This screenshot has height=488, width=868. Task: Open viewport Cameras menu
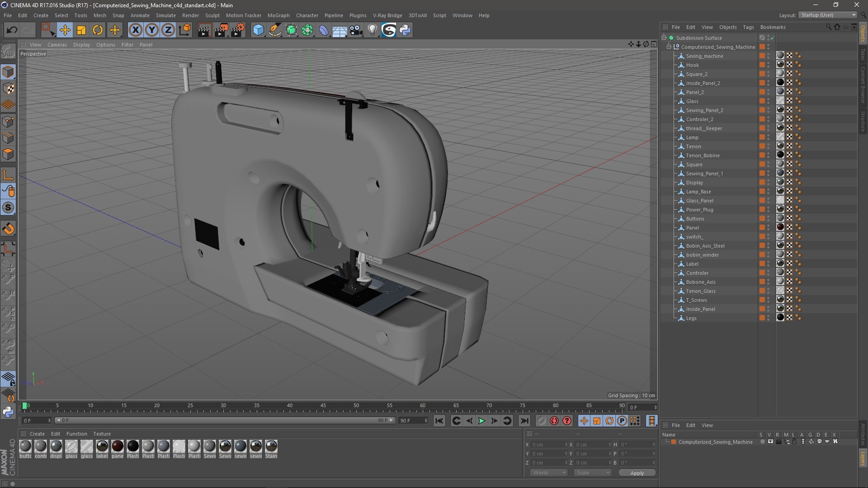coord(57,45)
